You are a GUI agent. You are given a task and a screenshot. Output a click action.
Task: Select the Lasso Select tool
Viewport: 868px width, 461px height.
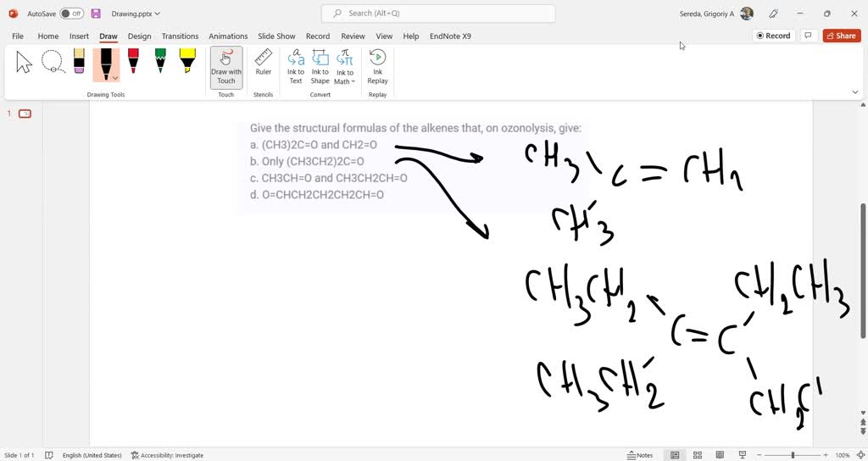(53, 62)
